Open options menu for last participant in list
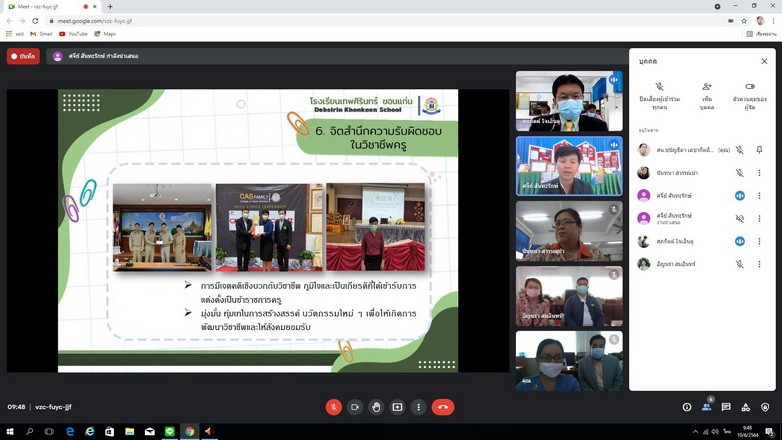782x440 pixels. 759,264
